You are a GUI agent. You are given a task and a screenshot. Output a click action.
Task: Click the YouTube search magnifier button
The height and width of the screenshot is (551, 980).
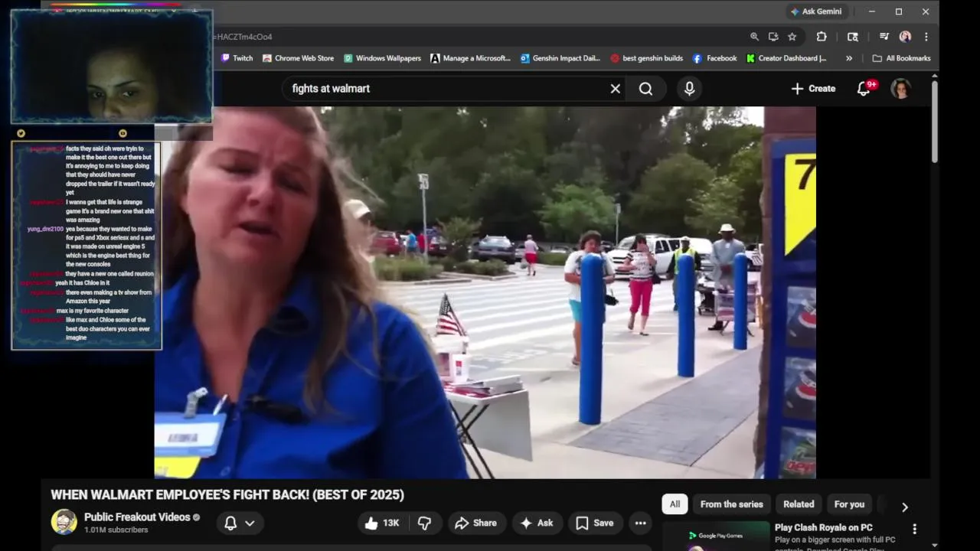click(x=646, y=89)
